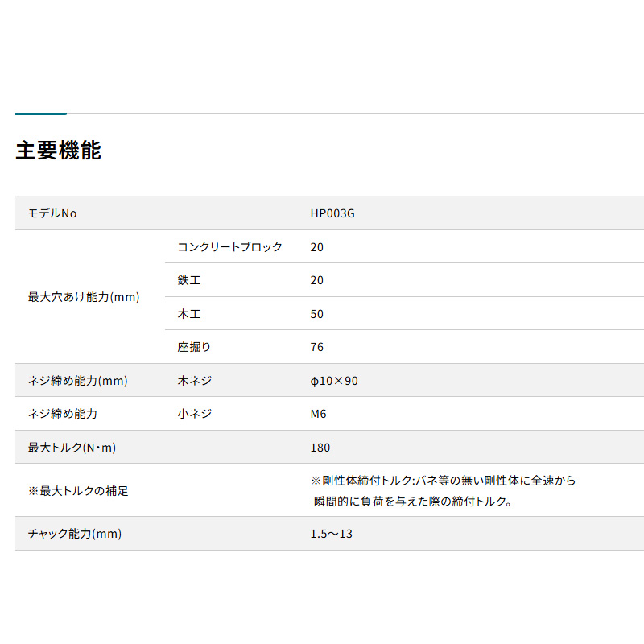This screenshot has width=644, height=644.
Task: Click the value 20 beside コンクリートブロック
Action: pyautogui.click(x=316, y=247)
